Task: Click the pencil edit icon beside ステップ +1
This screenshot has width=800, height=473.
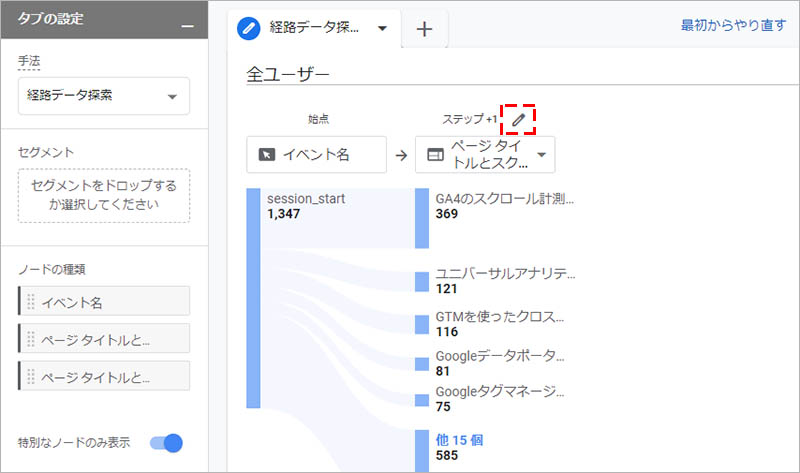Action: 518,120
